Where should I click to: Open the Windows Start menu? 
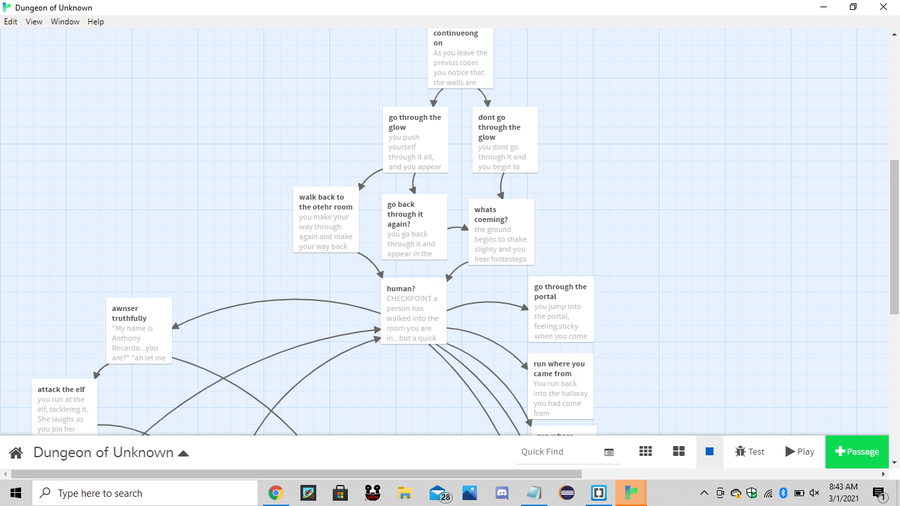coord(15,493)
